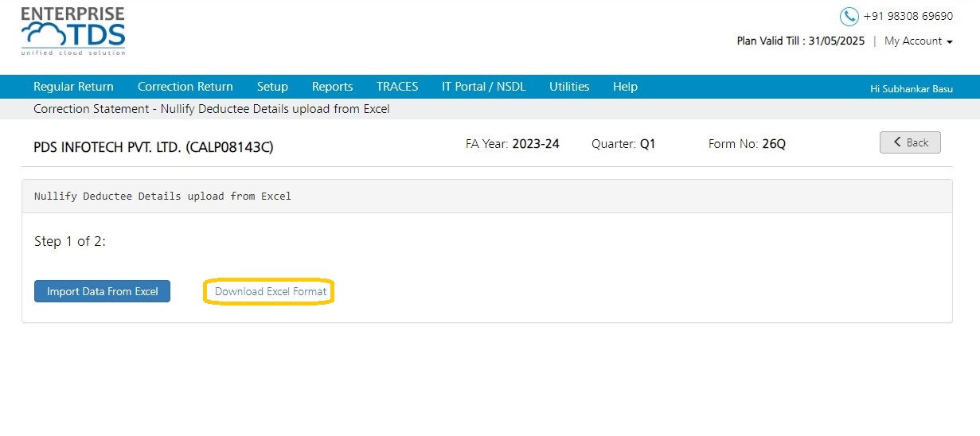Open the Utilities menu
The width and height of the screenshot is (980, 436).
point(569,87)
